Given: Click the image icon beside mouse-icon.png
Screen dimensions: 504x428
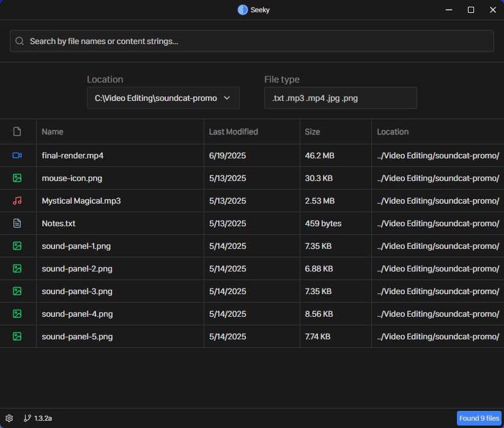Looking at the screenshot, I should [17, 178].
